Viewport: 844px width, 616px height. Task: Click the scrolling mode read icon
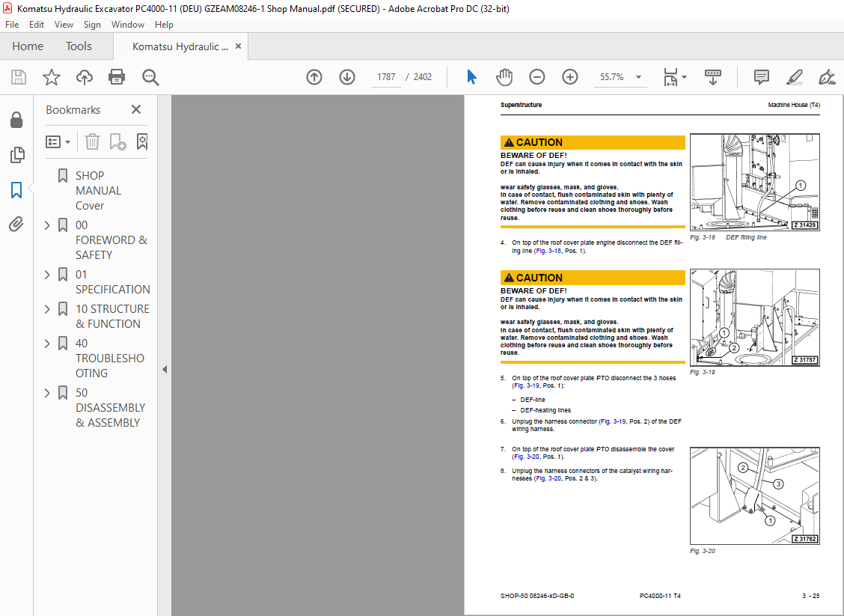point(712,77)
